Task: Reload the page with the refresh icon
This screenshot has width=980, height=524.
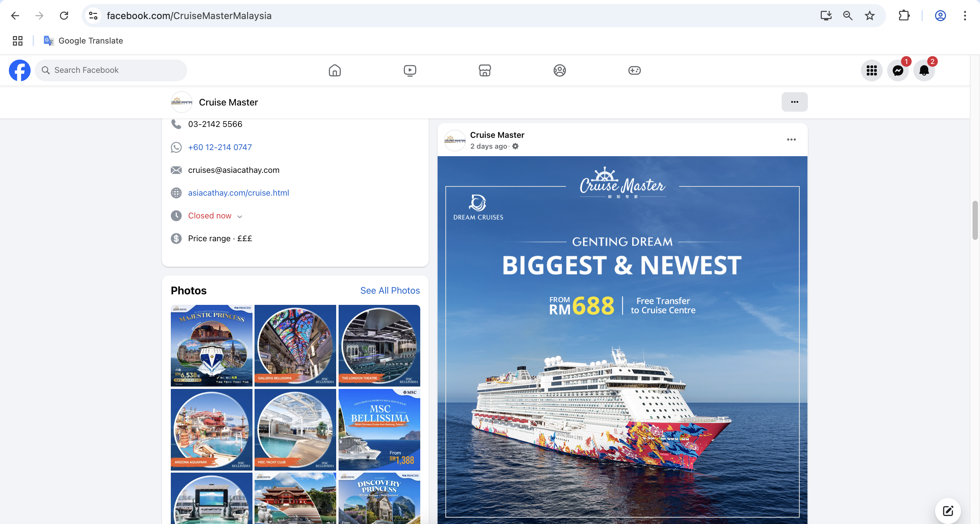Action: (64, 16)
